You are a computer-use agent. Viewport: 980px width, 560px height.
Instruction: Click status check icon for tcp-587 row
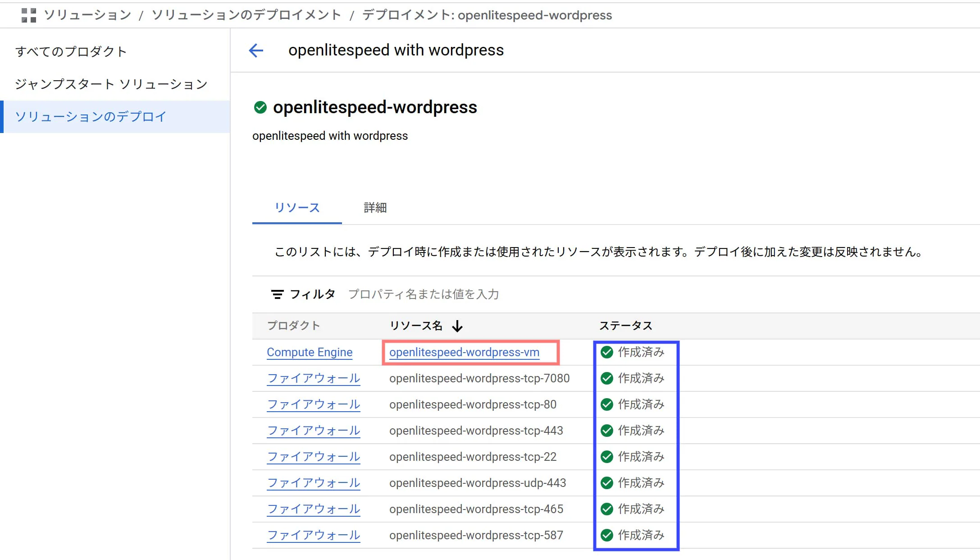point(607,535)
